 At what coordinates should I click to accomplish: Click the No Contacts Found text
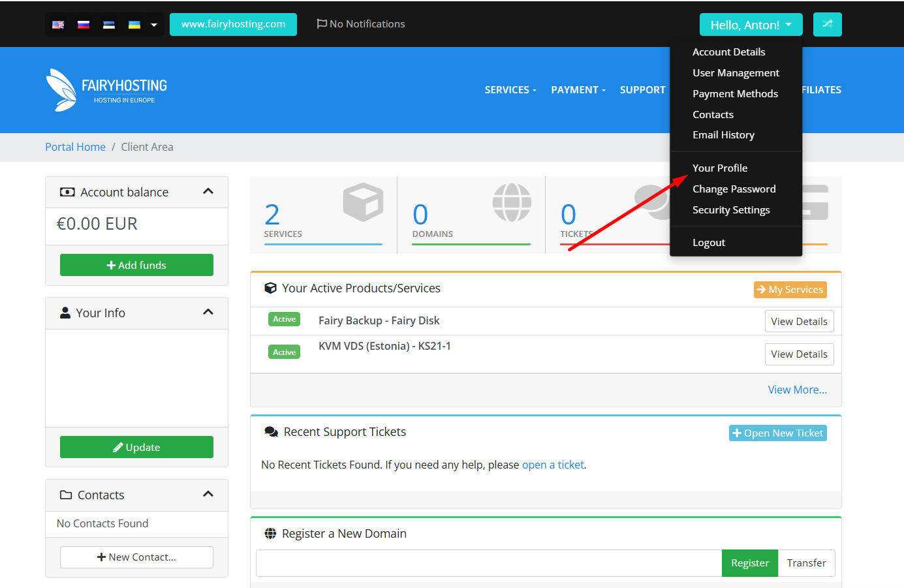102,523
